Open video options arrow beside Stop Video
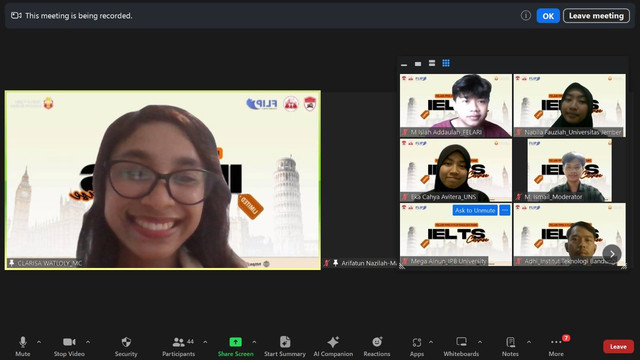Screen dimensions: 640x360 (88, 342)
